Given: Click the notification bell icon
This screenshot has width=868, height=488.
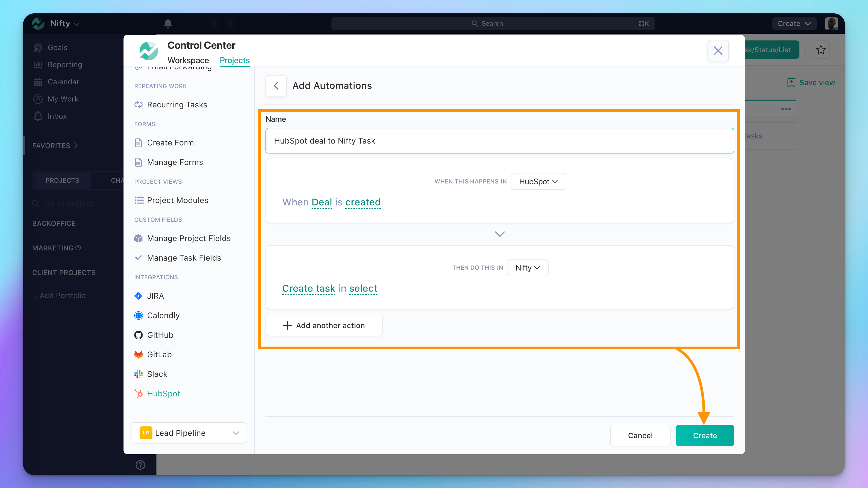Looking at the screenshot, I should [168, 23].
